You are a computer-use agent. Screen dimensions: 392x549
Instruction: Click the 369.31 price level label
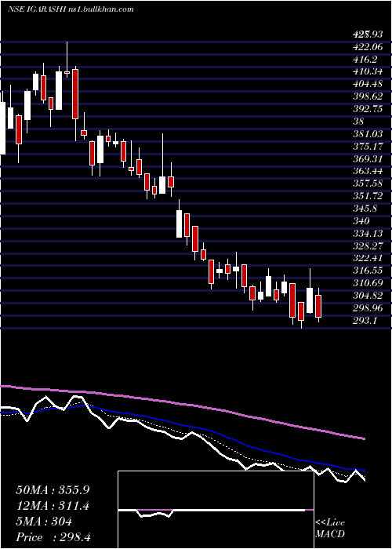click(x=368, y=158)
